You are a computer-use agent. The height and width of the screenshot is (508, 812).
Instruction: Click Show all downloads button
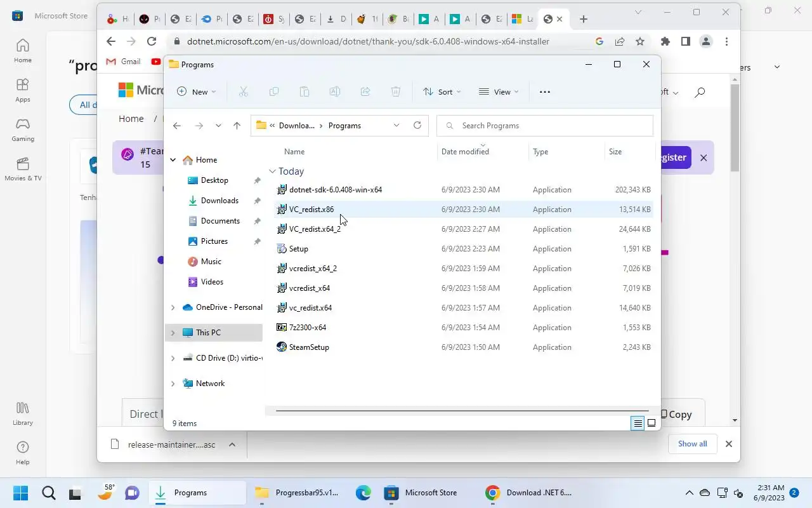coord(692,444)
